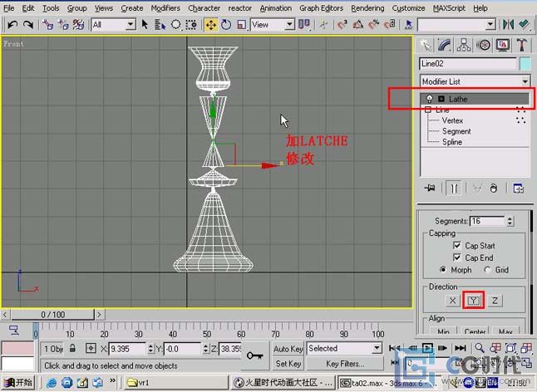Click the 0 / 100 time slider
Screen dimensions: 537x392
coord(52,315)
